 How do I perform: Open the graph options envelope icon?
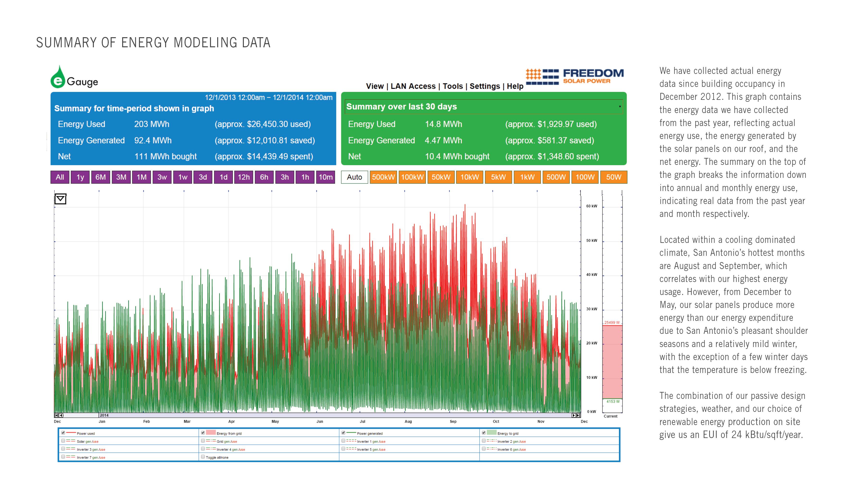[60, 199]
